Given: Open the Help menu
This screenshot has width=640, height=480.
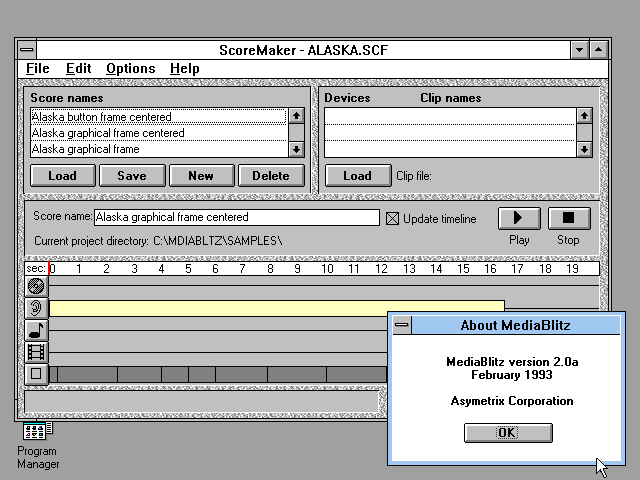Looking at the screenshot, I should pyautogui.click(x=184, y=69).
